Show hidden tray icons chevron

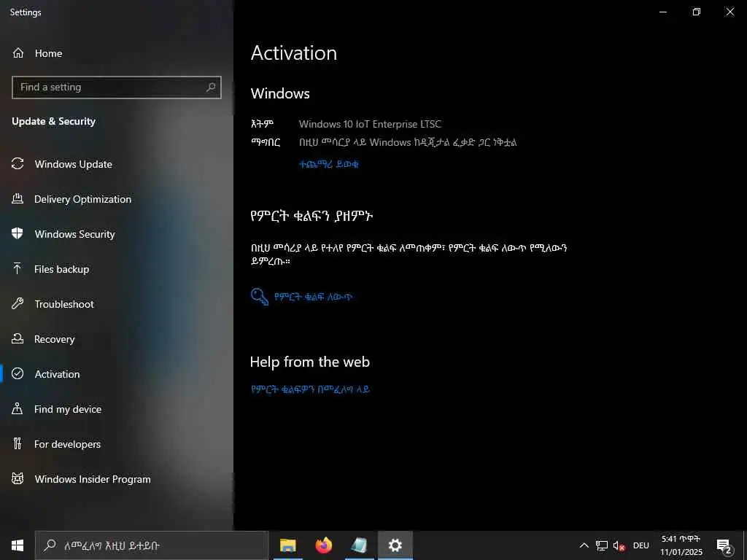(x=584, y=545)
